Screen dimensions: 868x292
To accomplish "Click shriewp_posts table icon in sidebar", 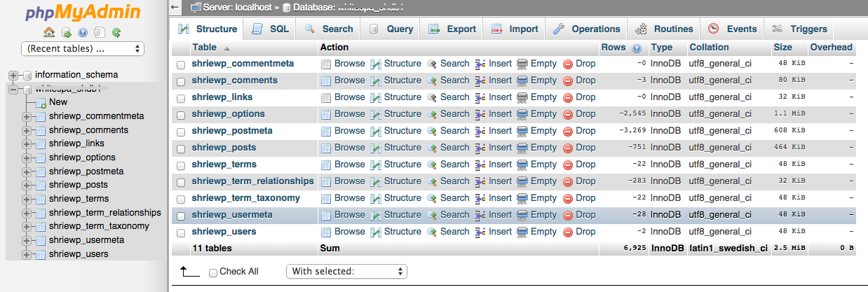I will pos(41,185).
